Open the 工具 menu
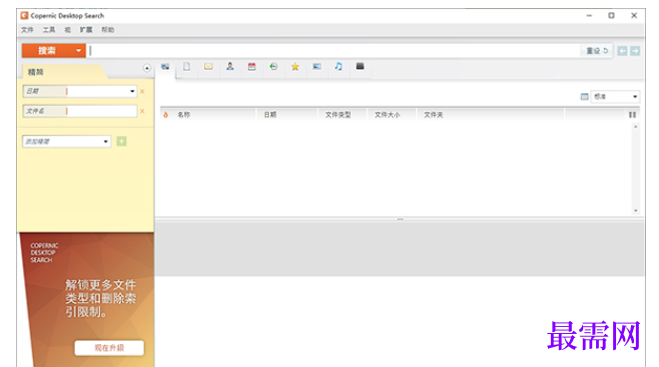 [x=49, y=30]
